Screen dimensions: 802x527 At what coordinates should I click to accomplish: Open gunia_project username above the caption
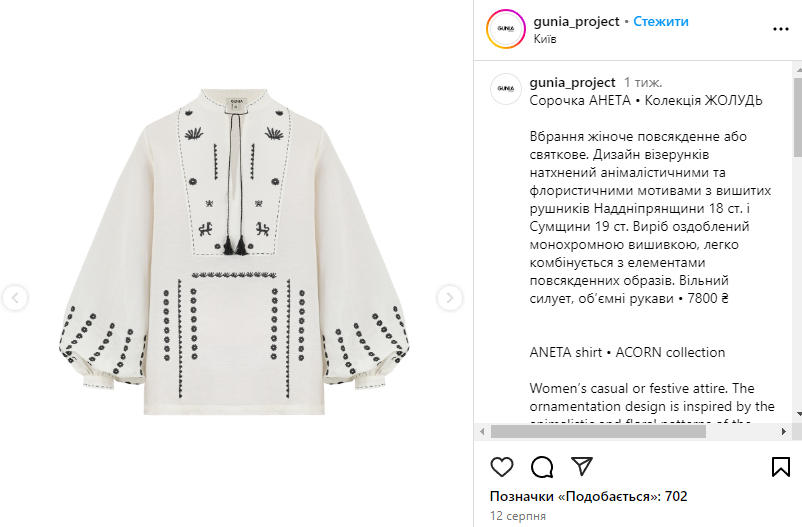[x=572, y=82]
